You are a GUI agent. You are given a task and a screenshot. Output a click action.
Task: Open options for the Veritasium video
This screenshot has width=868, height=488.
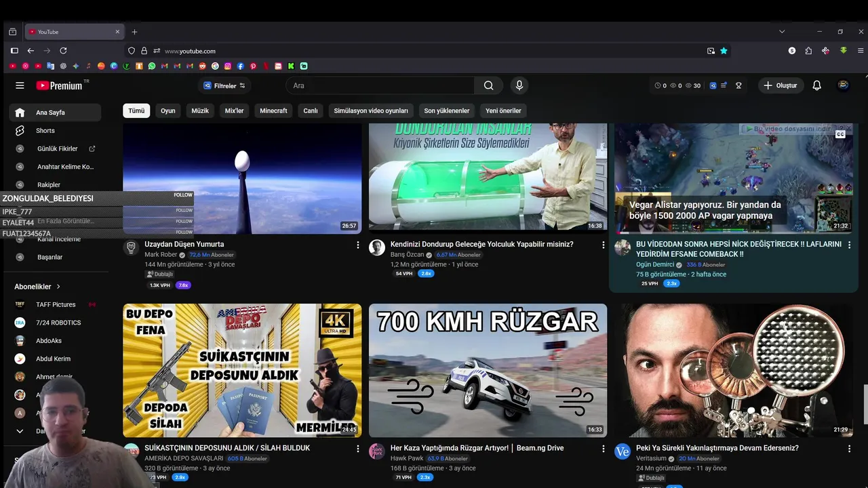(849, 449)
